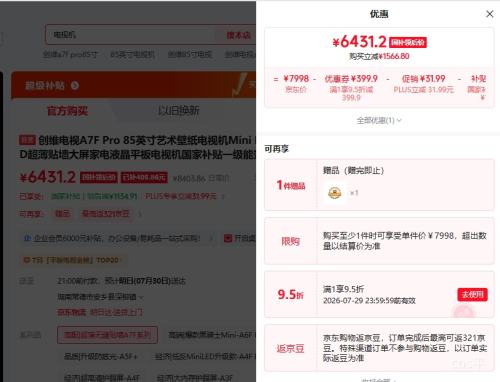Click the product title 创维电视A7F Pro
The height and width of the screenshot is (382, 500).
[x=137, y=147]
